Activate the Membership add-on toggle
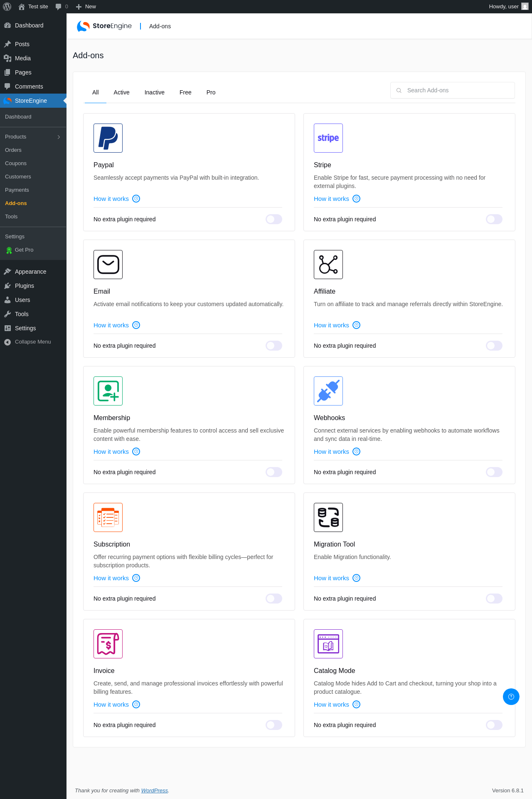Image resolution: width=532 pixels, height=799 pixels. [274, 472]
